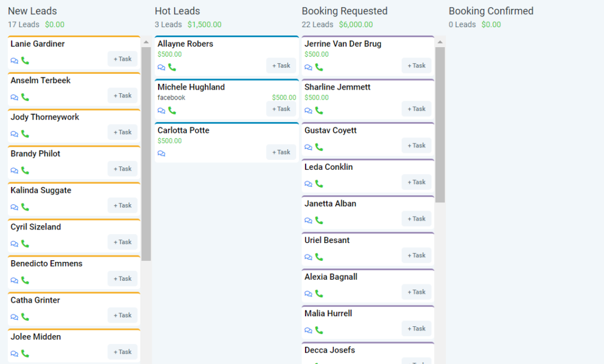Open the chat icon on Uriel Besant's card
604x364 pixels.
point(308,256)
